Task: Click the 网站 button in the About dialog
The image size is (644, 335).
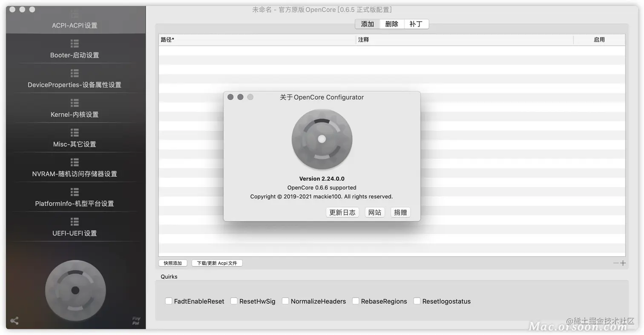Action: pos(375,212)
